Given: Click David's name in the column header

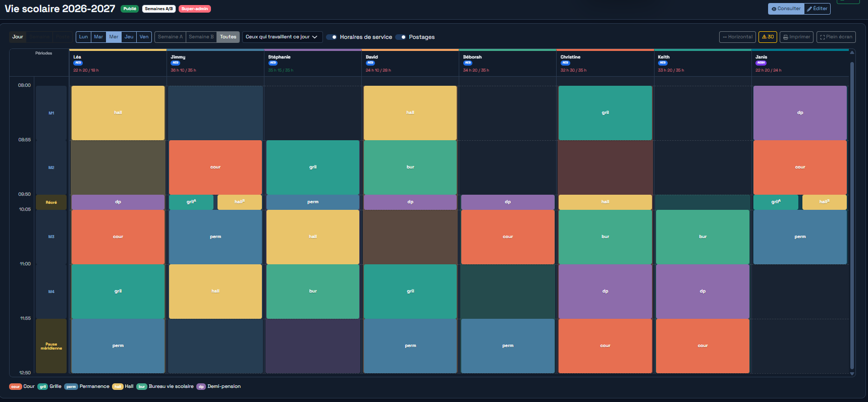Looking at the screenshot, I should click(x=372, y=57).
